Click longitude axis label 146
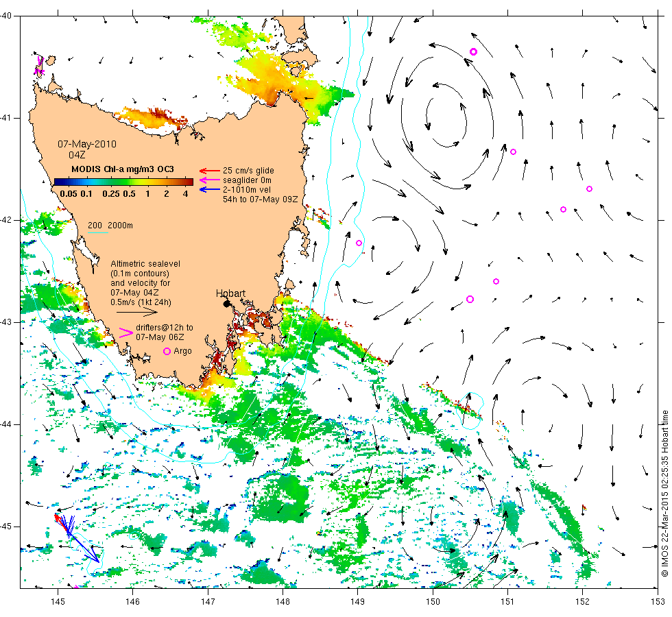Screen dimensions: 672x617 click(133, 602)
